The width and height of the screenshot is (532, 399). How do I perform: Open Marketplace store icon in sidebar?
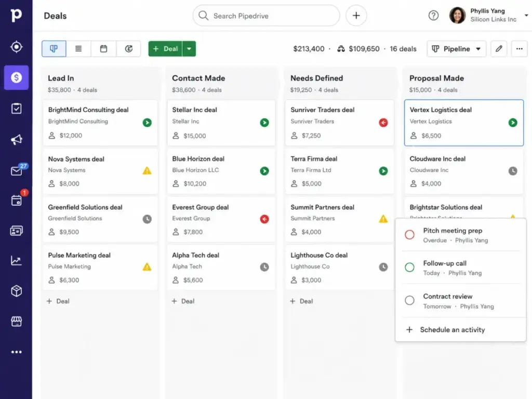16,321
